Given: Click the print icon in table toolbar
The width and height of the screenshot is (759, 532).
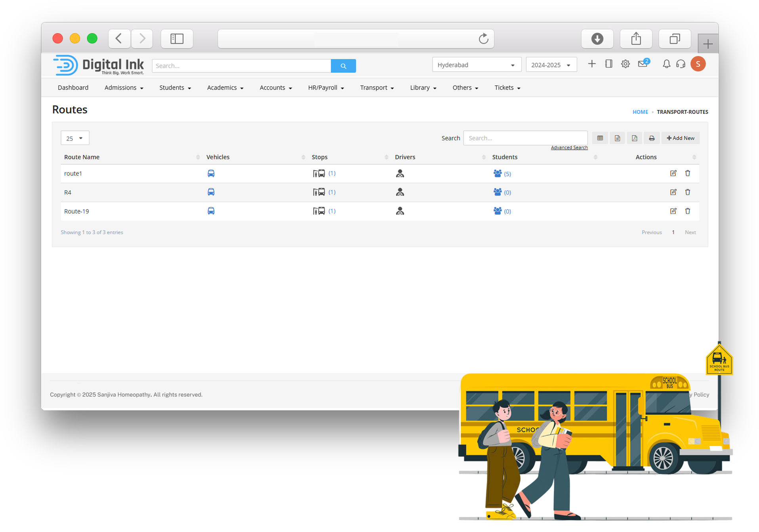Looking at the screenshot, I should pyautogui.click(x=652, y=138).
